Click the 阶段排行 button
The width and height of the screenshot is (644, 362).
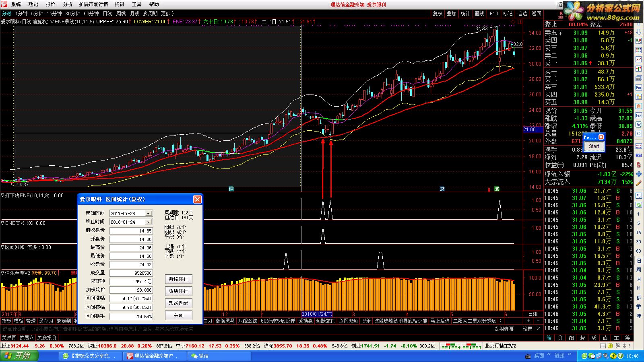point(178,279)
